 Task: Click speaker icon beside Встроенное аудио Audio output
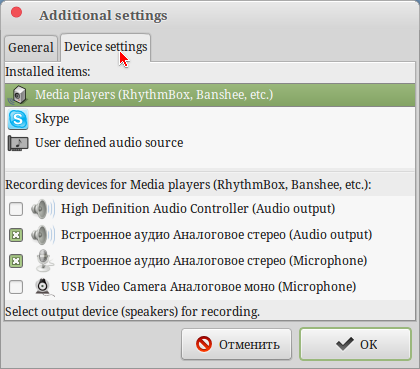43,235
